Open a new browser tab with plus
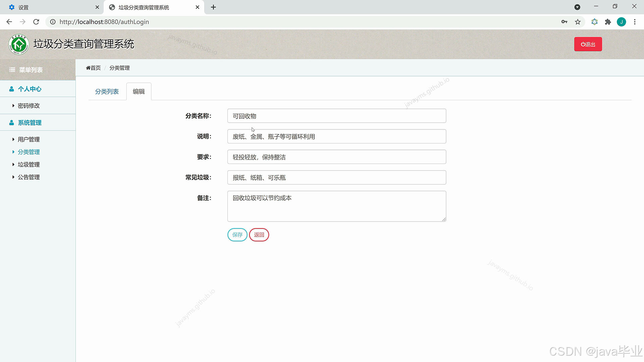644x362 pixels. pyautogui.click(x=213, y=7)
